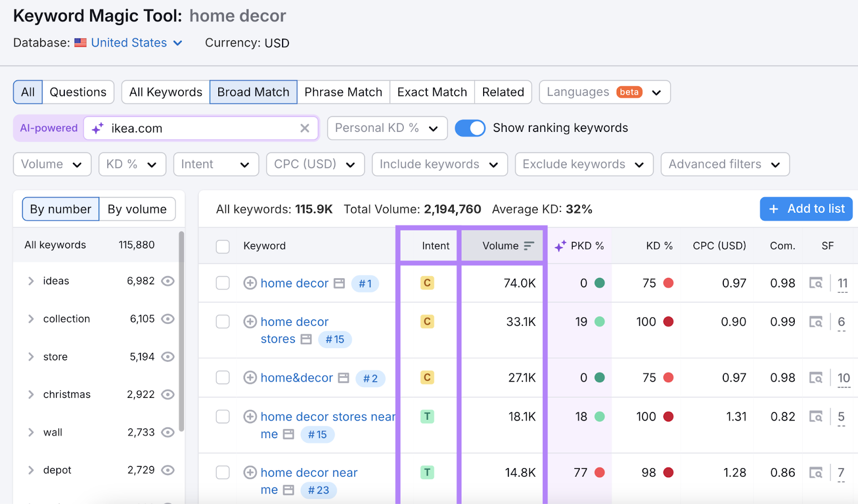Hide the christmas group with eye icon
This screenshot has height=504, width=858.
[x=168, y=395]
